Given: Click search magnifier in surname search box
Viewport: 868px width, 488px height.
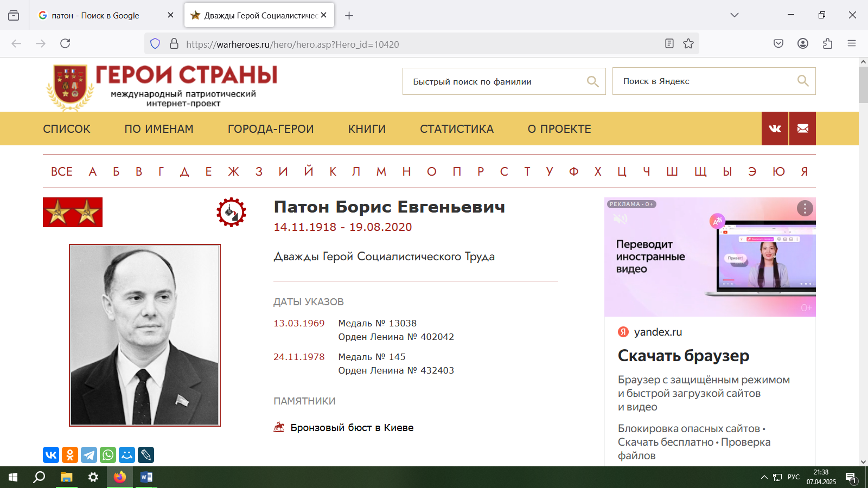Looking at the screenshot, I should tap(592, 81).
